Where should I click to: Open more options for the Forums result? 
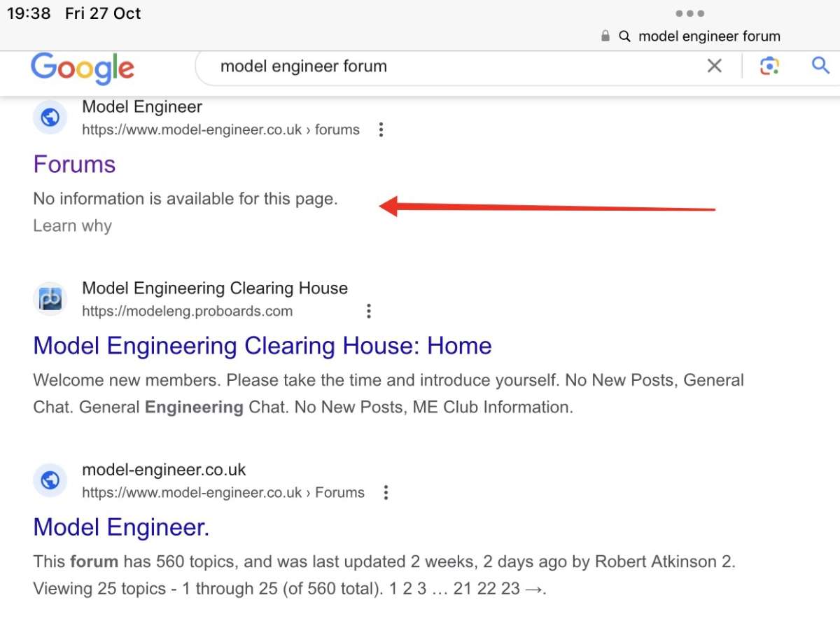coord(381,130)
